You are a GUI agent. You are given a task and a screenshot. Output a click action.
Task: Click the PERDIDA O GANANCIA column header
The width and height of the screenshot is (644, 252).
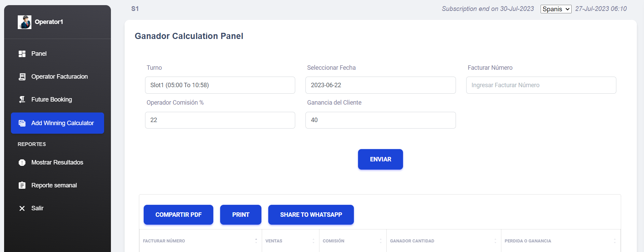561,241
